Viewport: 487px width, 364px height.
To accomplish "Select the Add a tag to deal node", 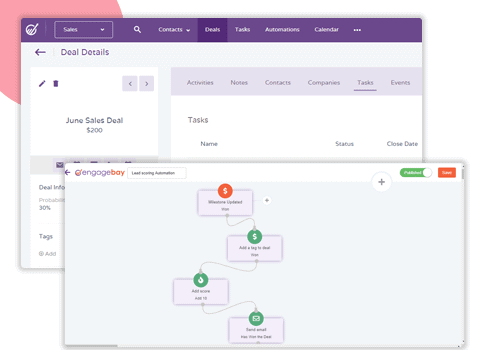I will point(255,249).
